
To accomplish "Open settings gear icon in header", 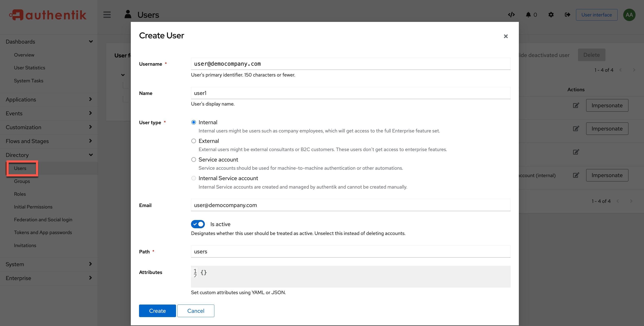I will point(551,15).
